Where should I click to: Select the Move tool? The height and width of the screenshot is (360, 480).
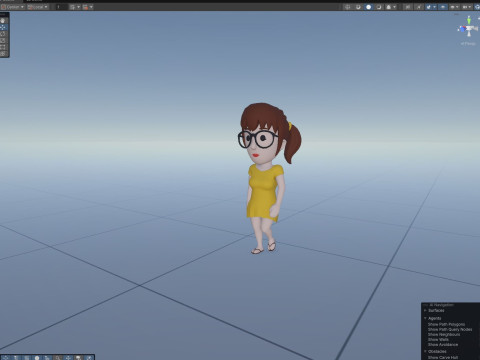[3, 27]
